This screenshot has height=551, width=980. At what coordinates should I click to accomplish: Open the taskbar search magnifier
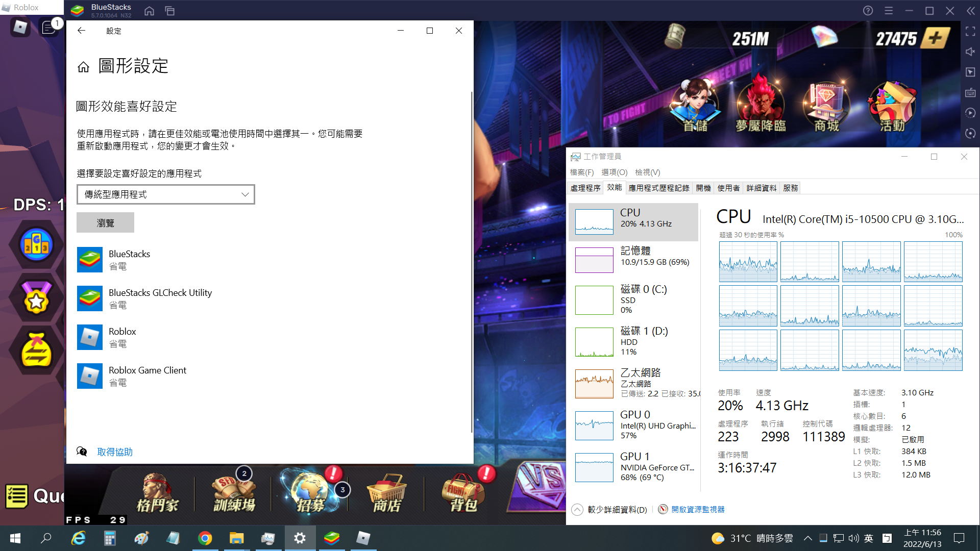click(x=46, y=538)
